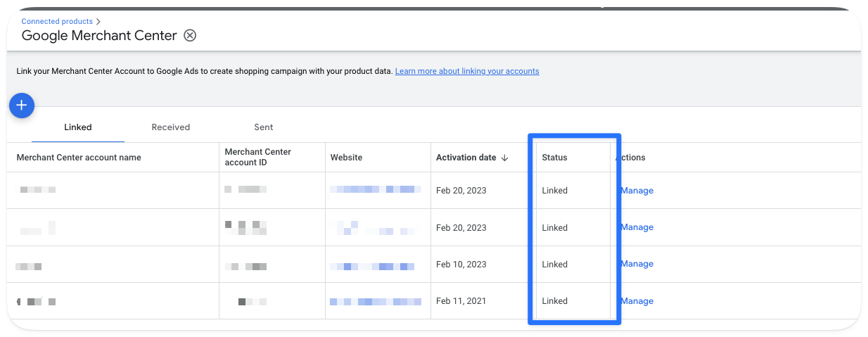Viewport: 868px width, 337px height.
Task: Manage the Feb 11, 2021 account
Action: (x=637, y=301)
